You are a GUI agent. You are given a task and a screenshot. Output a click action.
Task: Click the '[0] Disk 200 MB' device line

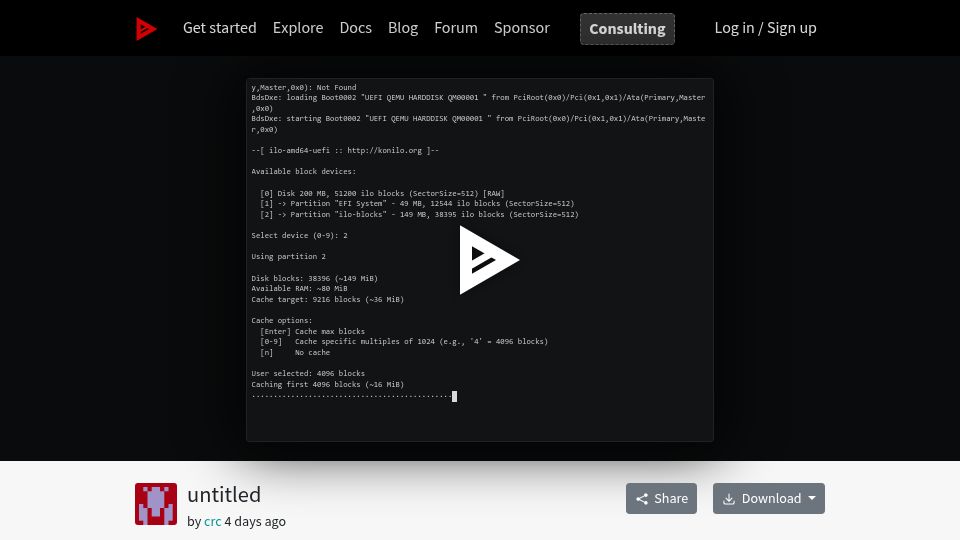pyautogui.click(x=382, y=193)
